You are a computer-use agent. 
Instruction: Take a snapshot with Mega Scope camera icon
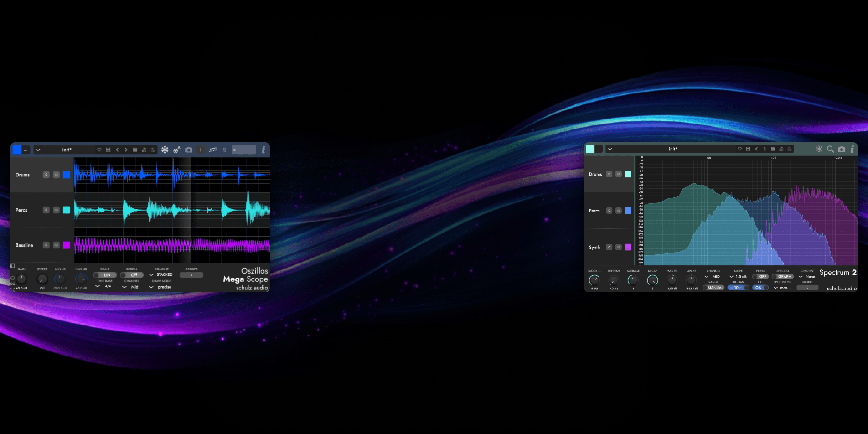click(x=189, y=150)
